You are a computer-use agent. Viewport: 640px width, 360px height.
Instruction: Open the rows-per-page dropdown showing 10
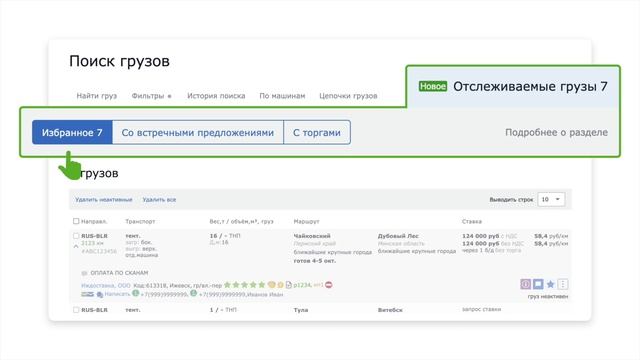pyautogui.click(x=551, y=199)
